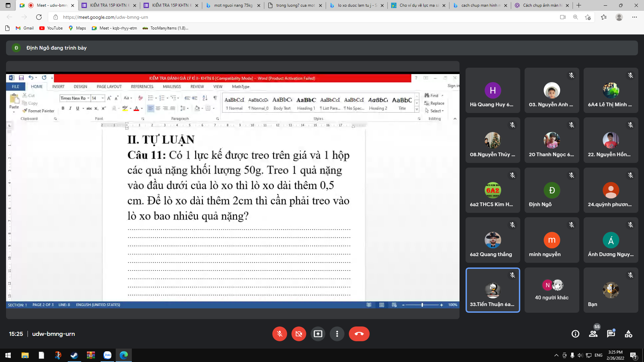The image size is (644, 362).
Task: Open Gmail bookmark
Action: point(25,28)
